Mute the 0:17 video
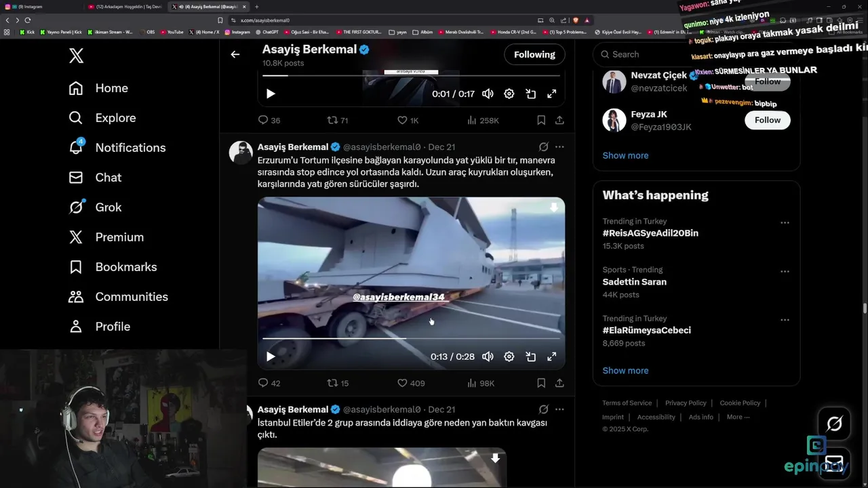 click(x=488, y=94)
